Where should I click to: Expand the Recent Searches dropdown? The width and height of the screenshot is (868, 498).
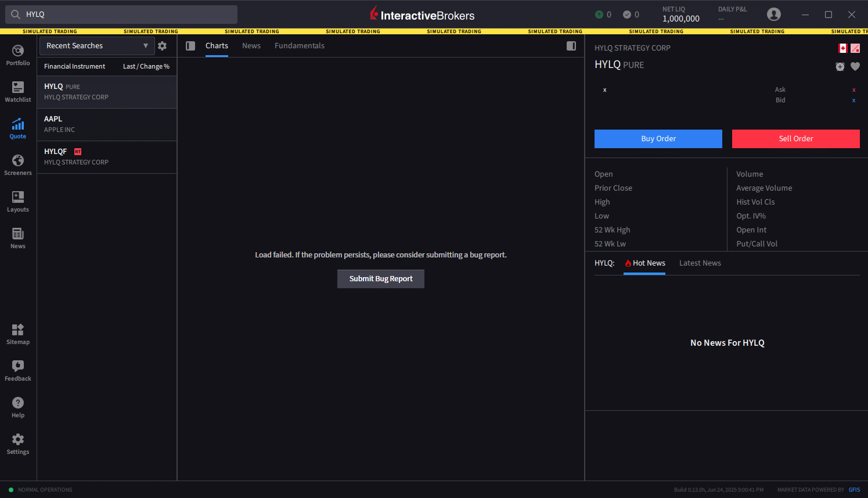tap(97, 46)
